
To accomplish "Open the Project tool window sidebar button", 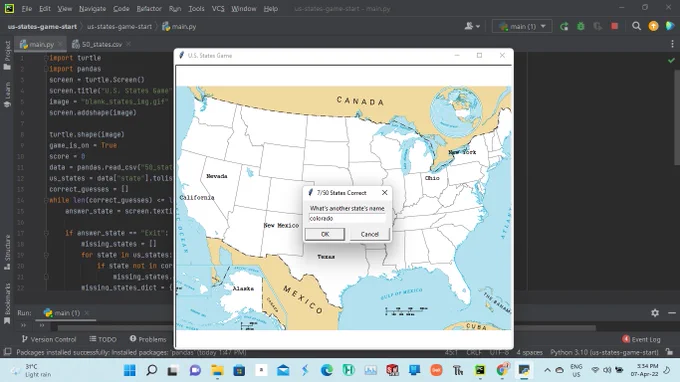I will (x=7, y=55).
